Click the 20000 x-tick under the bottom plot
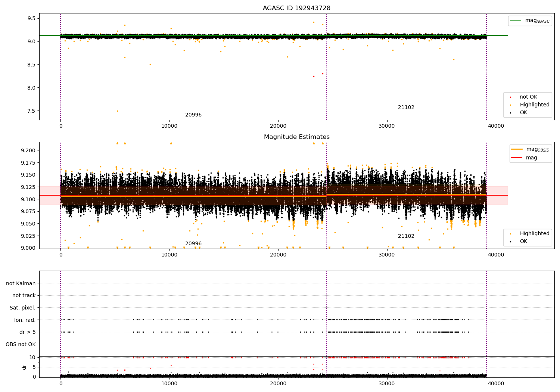 click(x=278, y=383)
